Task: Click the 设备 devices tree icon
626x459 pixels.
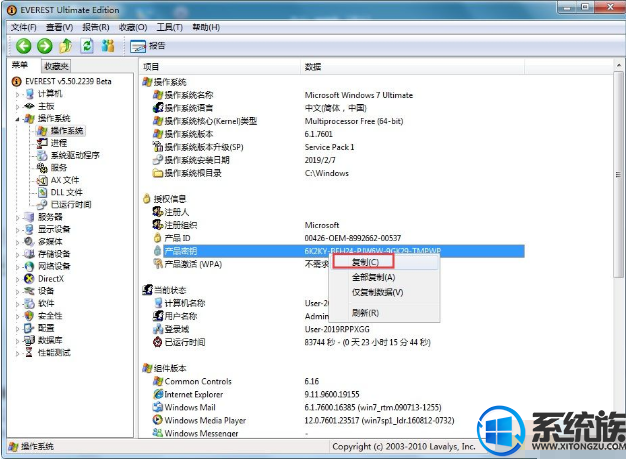Action: coord(29,291)
